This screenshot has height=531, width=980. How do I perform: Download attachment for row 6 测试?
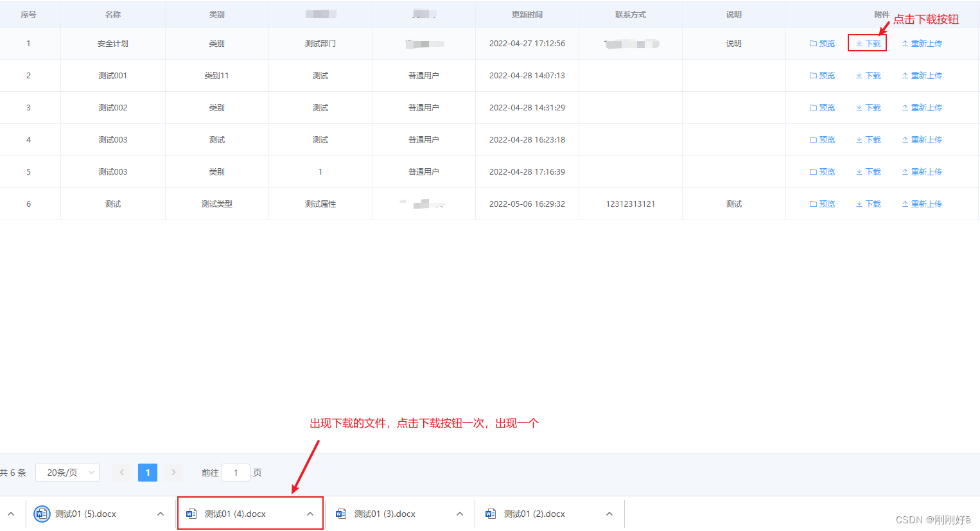tap(868, 204)
